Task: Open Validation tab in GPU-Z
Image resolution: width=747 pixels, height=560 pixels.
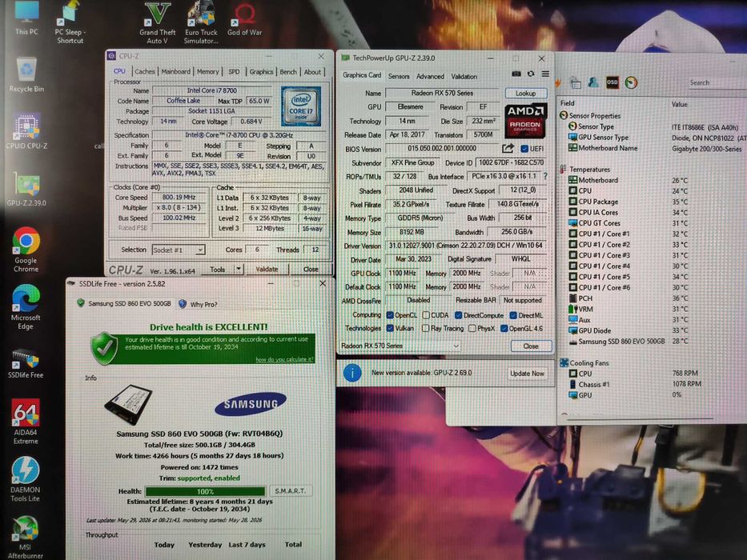Action: pyautogui.click(x=464, y=76)
